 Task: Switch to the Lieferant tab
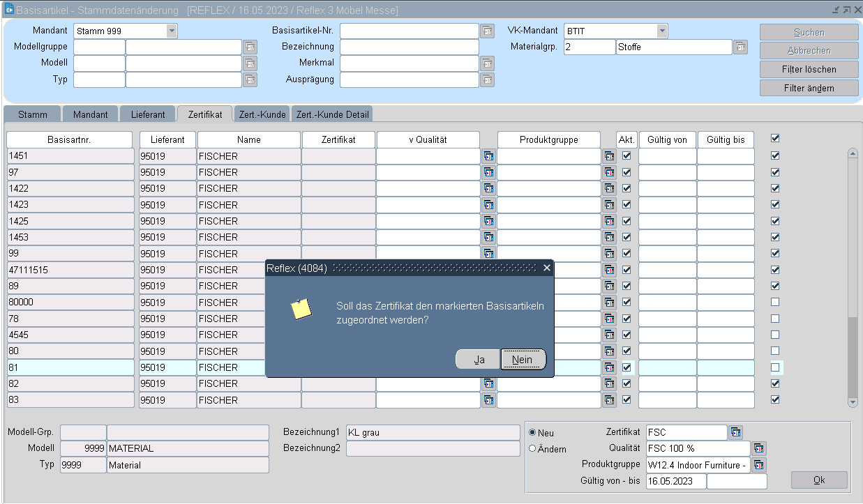point(147,114)
